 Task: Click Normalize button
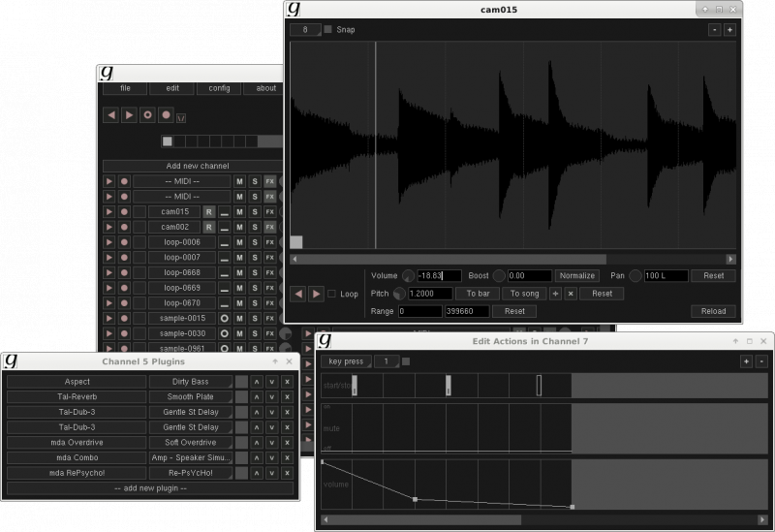pyautogui.click(x=576, y=276)
